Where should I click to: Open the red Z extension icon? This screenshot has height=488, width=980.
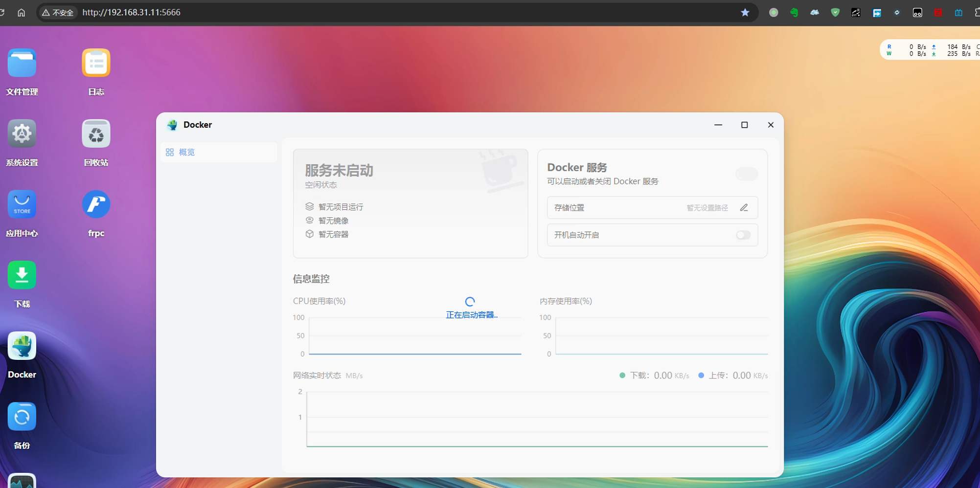pos(938,12)
